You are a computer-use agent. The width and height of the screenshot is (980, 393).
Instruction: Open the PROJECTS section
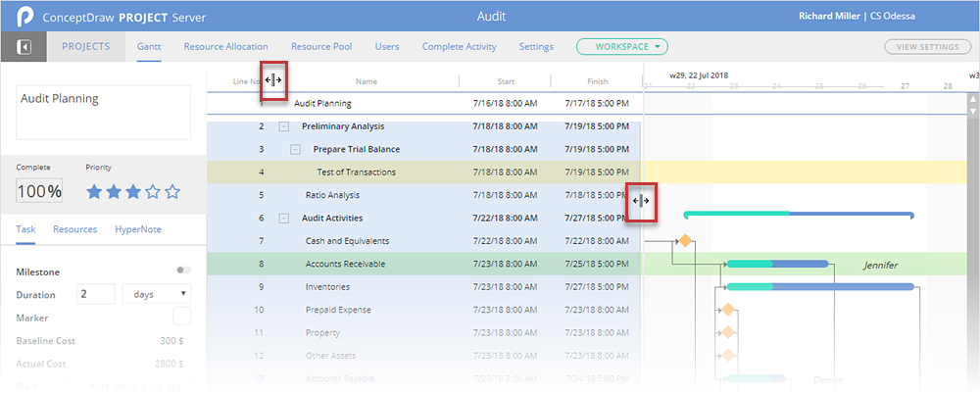(85, 46)
